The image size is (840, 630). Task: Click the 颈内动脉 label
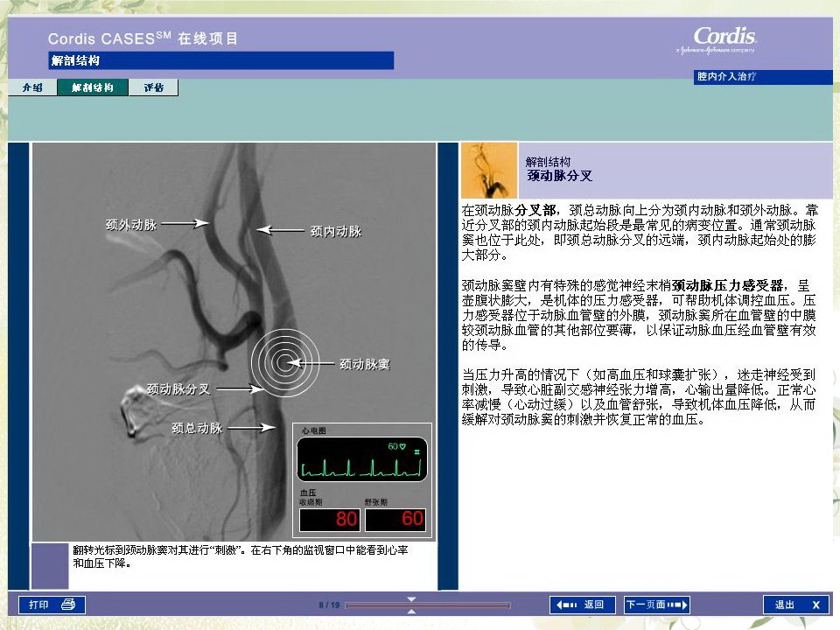(x=336, y=231)
